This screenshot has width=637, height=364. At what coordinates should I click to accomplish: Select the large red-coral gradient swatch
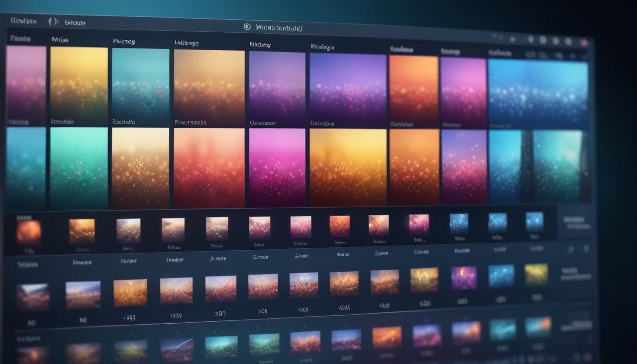pyautogui.click(x=209, y=168)
